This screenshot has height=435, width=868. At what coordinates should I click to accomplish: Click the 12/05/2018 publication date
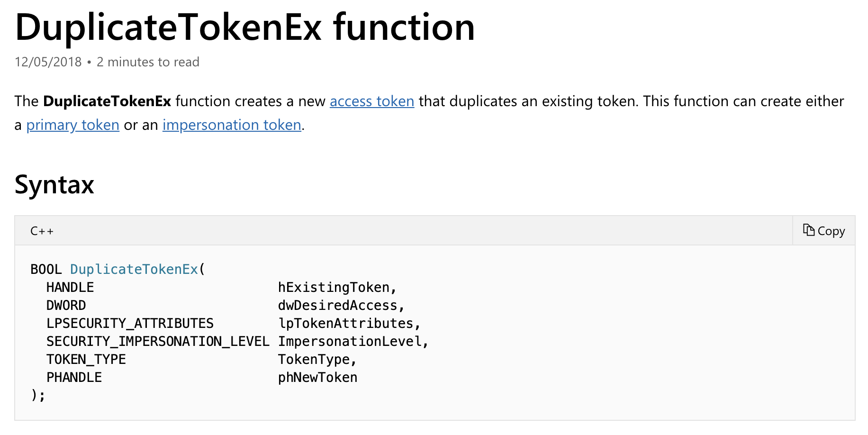tap(48, 62)
